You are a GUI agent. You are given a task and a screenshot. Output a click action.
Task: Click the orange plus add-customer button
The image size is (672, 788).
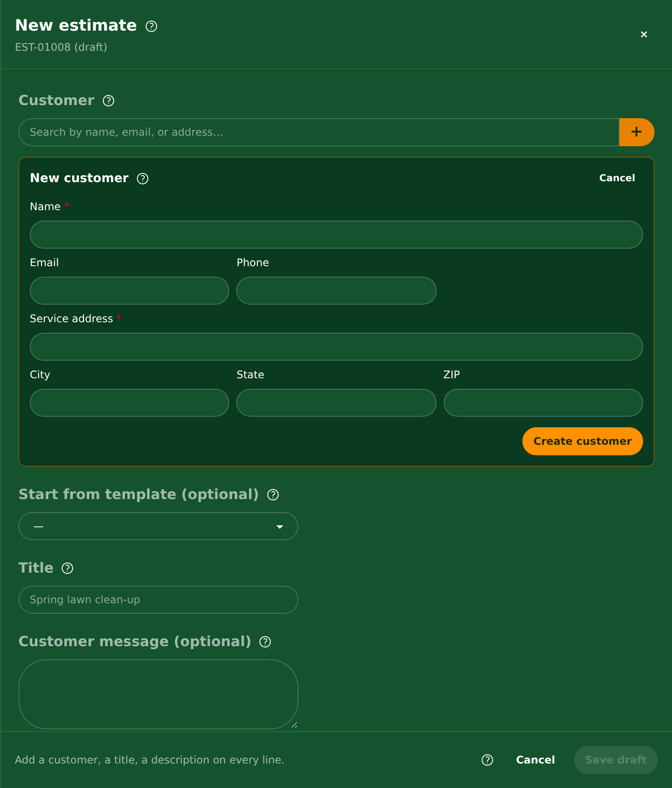coord(637,132)
